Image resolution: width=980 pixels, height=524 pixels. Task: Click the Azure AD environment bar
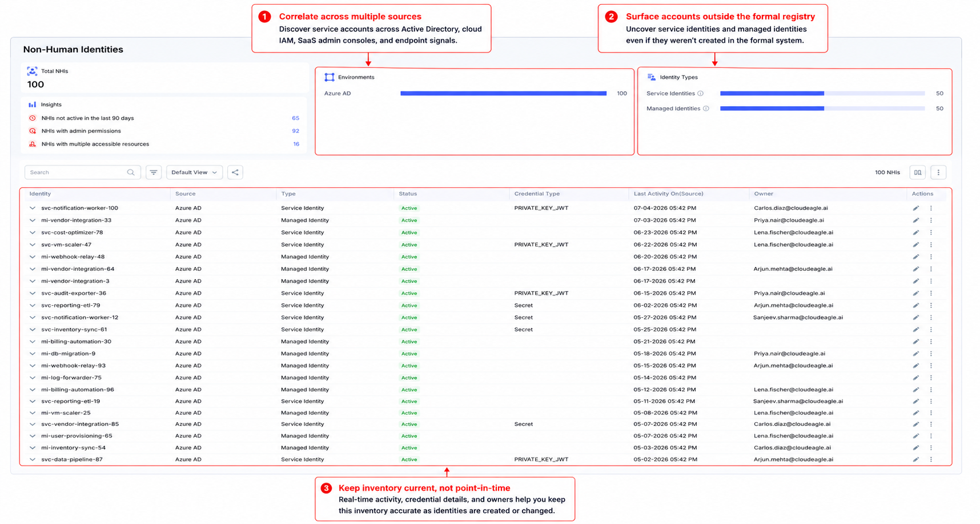click(x=503, y=94)
